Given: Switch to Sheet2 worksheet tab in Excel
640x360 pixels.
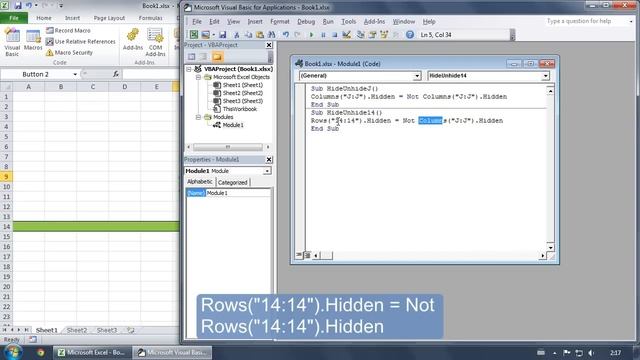Looking at the screenshot, I should pyautogui.click(x=77, y=330).
